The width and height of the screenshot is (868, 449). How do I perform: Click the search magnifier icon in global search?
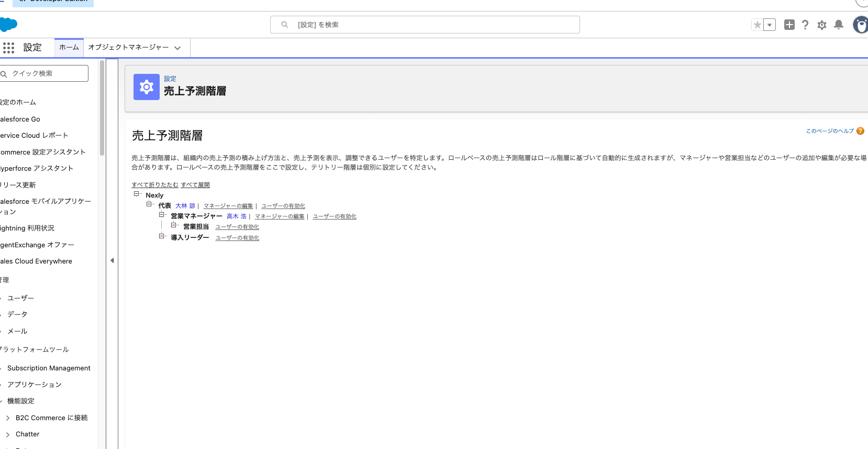pyautogui.click(x=285, y=25)
